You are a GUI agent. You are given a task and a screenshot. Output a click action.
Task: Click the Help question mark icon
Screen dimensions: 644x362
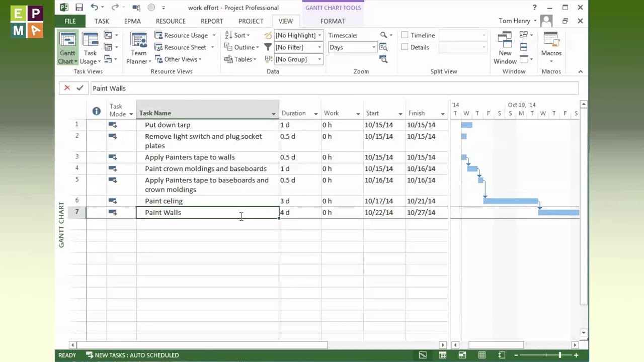coord(534,8)
